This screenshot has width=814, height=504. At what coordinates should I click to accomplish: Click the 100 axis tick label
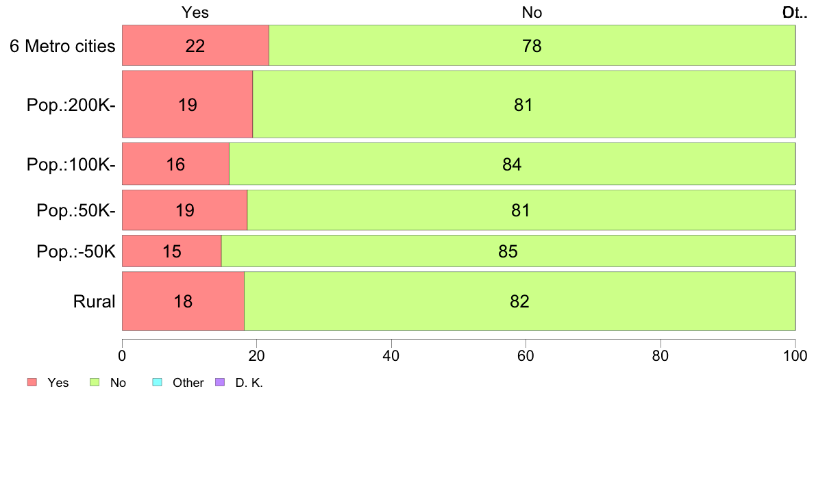click(x=795, y=355)
